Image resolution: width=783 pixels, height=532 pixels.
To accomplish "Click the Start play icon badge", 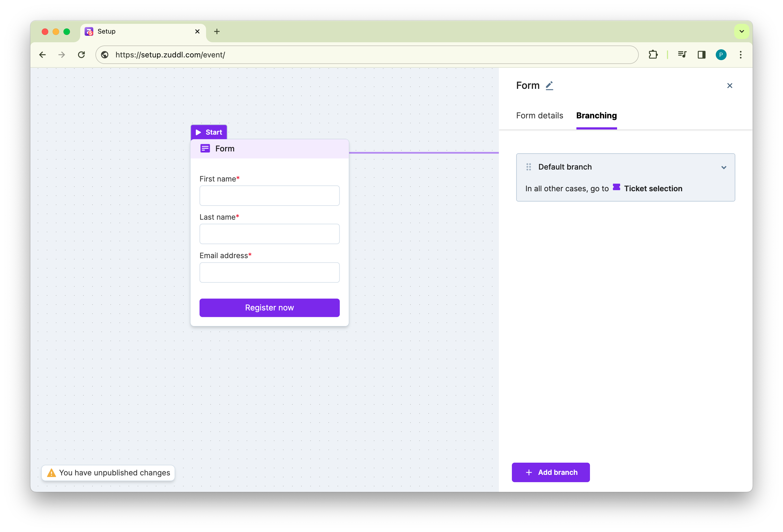I will [x=198, y=132].
